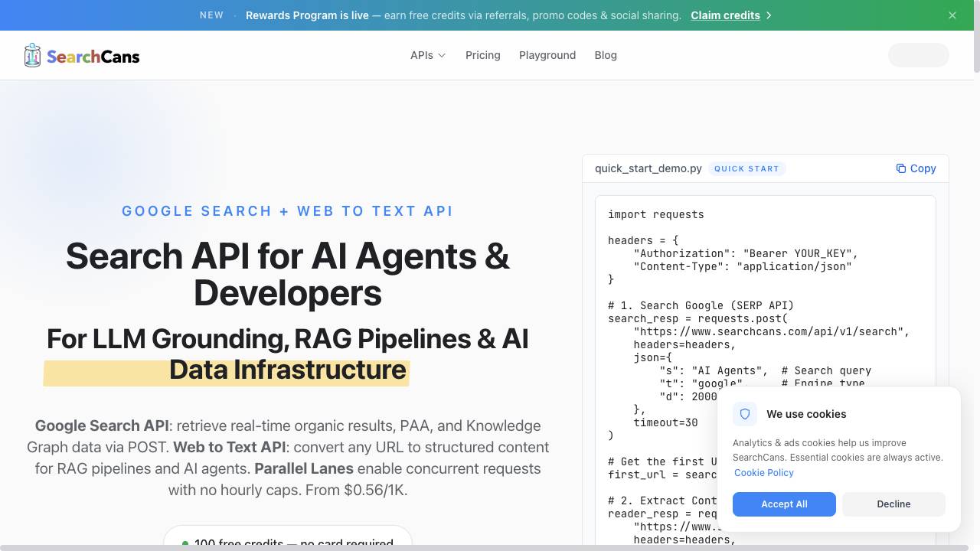Screen dimensions: 980x551
Task: Close the Rewards Program banner
Action: 952,15
